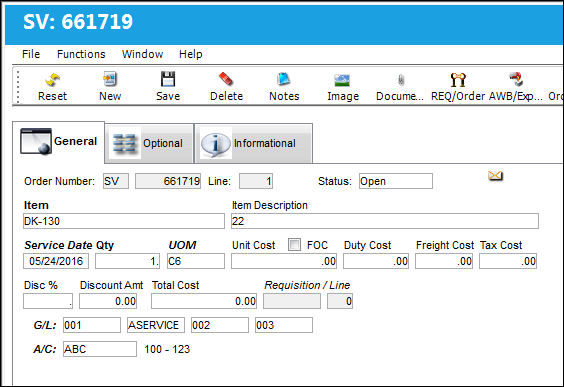Open the Documents paperclip icon
564x387 pixels.
coord(401,80)
